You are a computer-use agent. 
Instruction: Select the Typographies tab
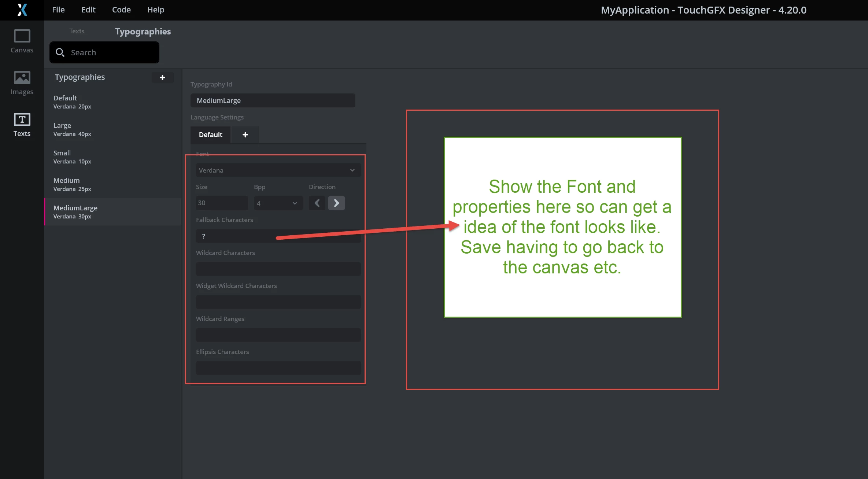[143, 32]
